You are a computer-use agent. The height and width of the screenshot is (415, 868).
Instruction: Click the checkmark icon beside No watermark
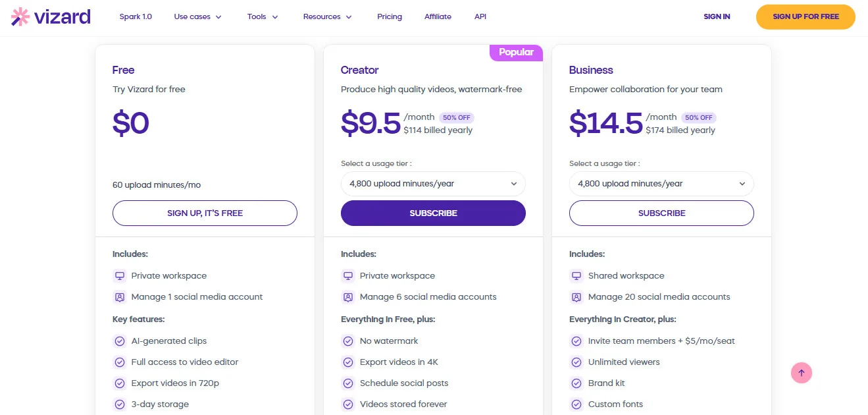348,341
